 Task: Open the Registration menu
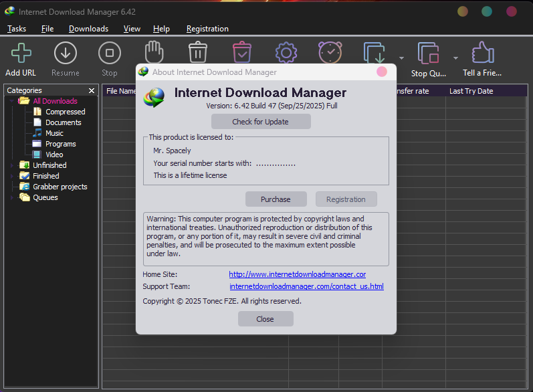pyautogui.click(x=207, y=29)
